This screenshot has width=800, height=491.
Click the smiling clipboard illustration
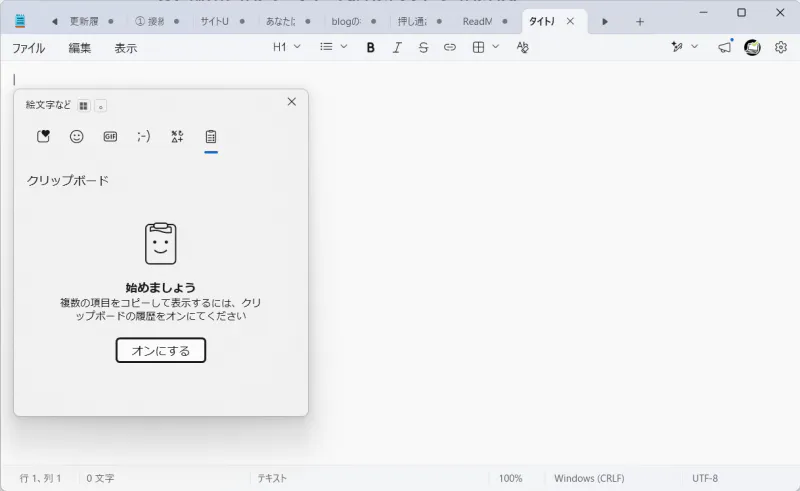coord(161,243)
